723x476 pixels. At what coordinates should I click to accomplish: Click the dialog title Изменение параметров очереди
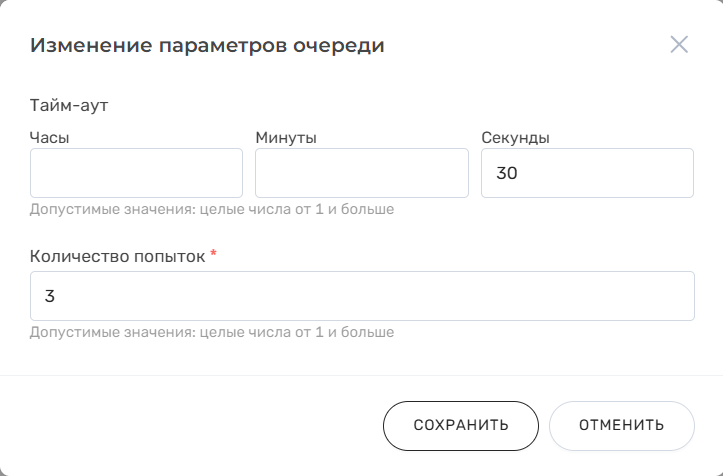[208, 45]
